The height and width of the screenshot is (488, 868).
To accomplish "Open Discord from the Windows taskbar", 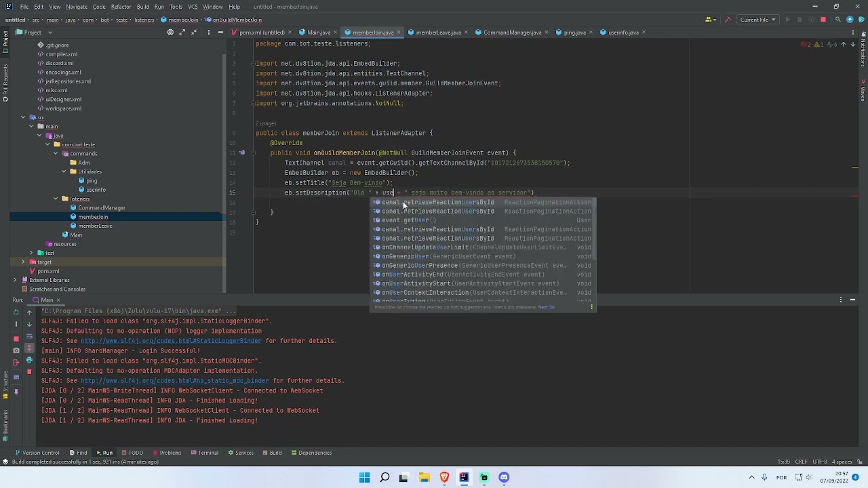I will 504,477.
